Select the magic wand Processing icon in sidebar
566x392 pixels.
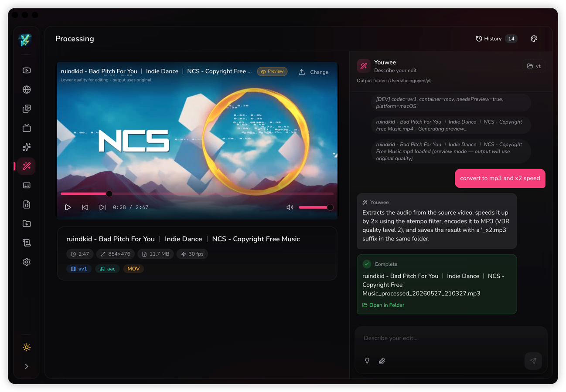click(27, 166)
